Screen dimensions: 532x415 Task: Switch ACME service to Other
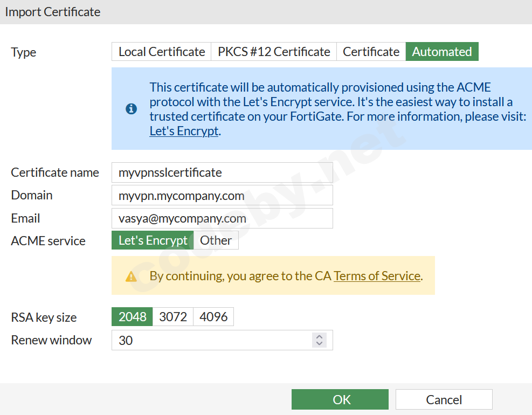point(216,240)
